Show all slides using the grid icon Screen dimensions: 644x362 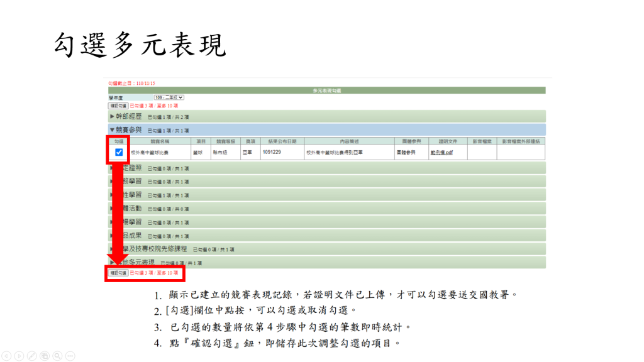45,356
